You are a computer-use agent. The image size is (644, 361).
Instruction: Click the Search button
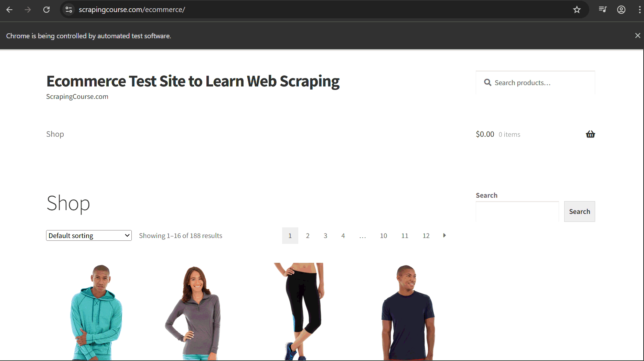pyautogui.click(x=579, y=212)
